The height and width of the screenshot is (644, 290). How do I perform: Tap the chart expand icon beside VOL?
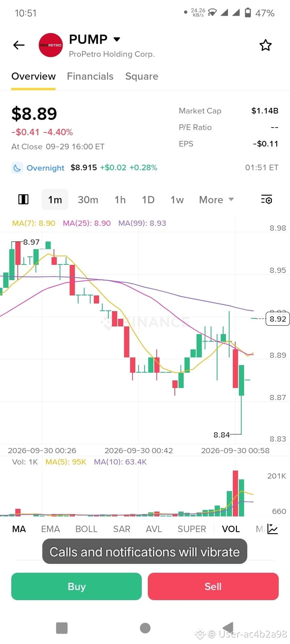coord(273,529)
